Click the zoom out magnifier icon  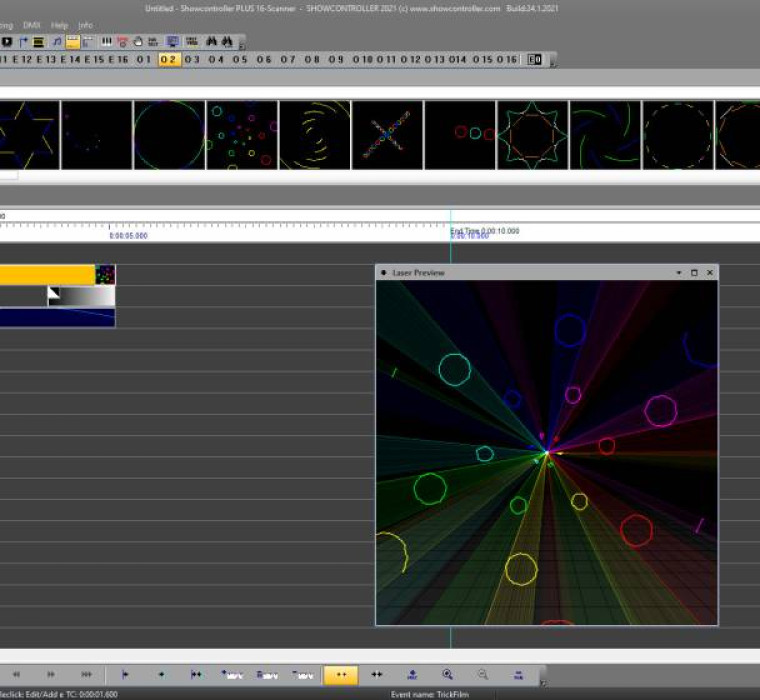point(482,675)
